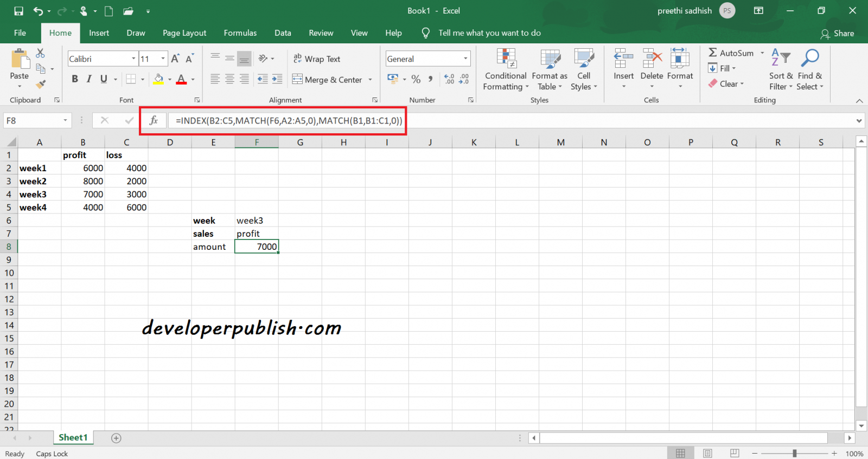The image size is (868, 459).
Task: Open the Page Layout tab
Action: tap(184, 33)
